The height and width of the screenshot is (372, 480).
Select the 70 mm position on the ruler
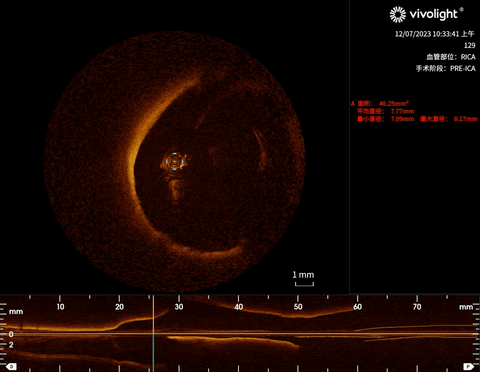tap(417, 306)
